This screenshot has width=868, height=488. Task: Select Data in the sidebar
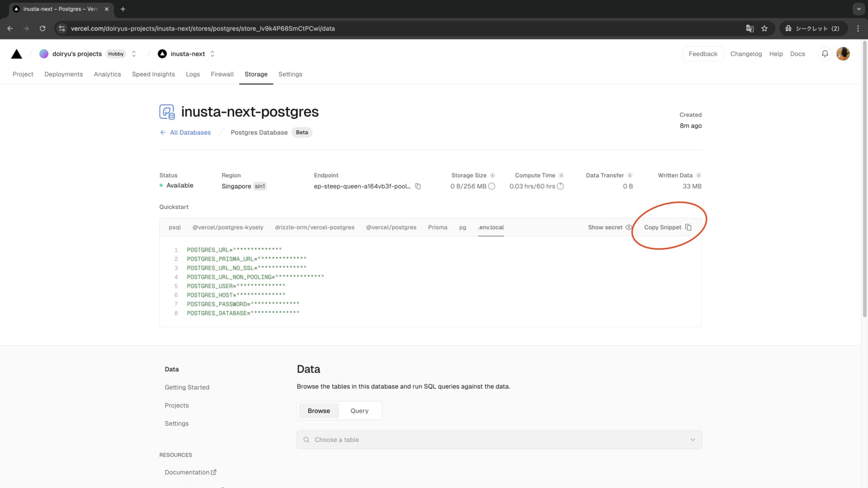point(172,369)
